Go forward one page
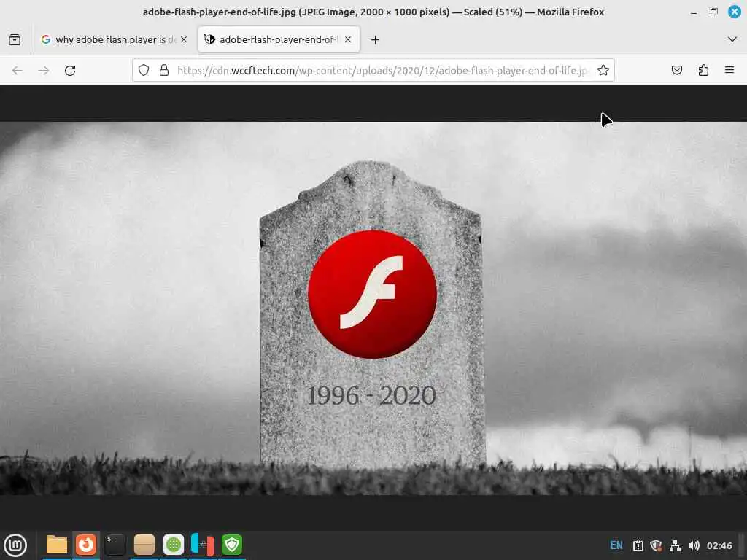This screenshot has width=747, height=560. [44, 71]
